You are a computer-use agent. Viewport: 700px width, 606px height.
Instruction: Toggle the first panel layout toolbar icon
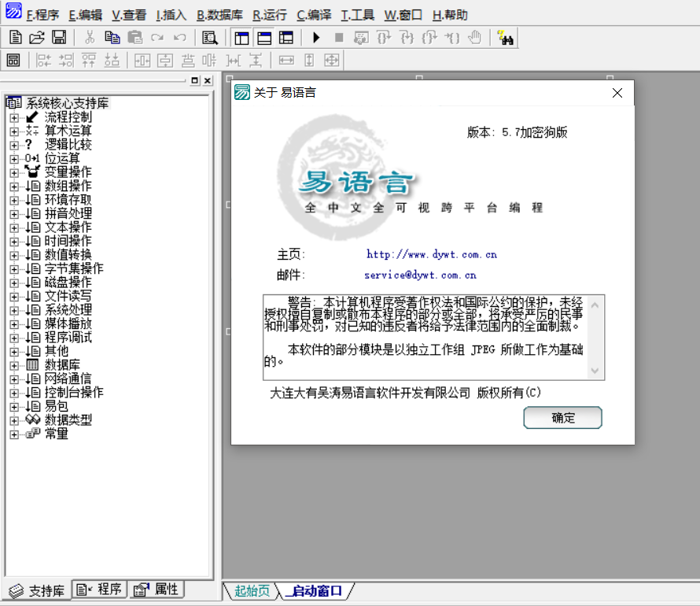pyautogui.click(x=241, y=38)
